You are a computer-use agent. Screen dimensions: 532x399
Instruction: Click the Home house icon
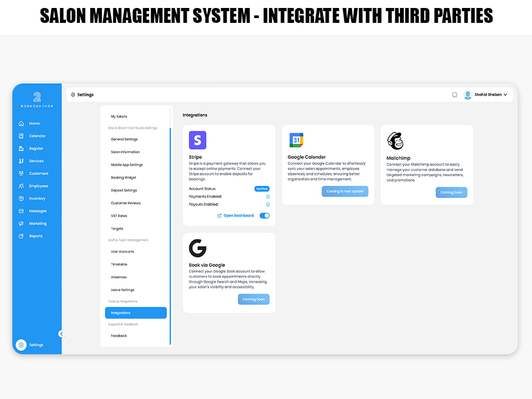pyautogui.click(x=21, y=123)
